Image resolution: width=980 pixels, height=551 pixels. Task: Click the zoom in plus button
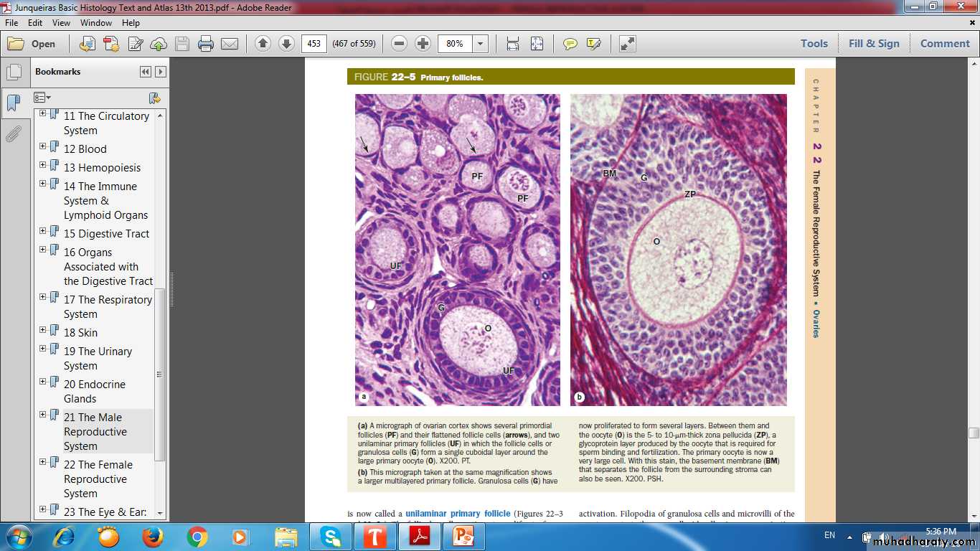point(423,44)
